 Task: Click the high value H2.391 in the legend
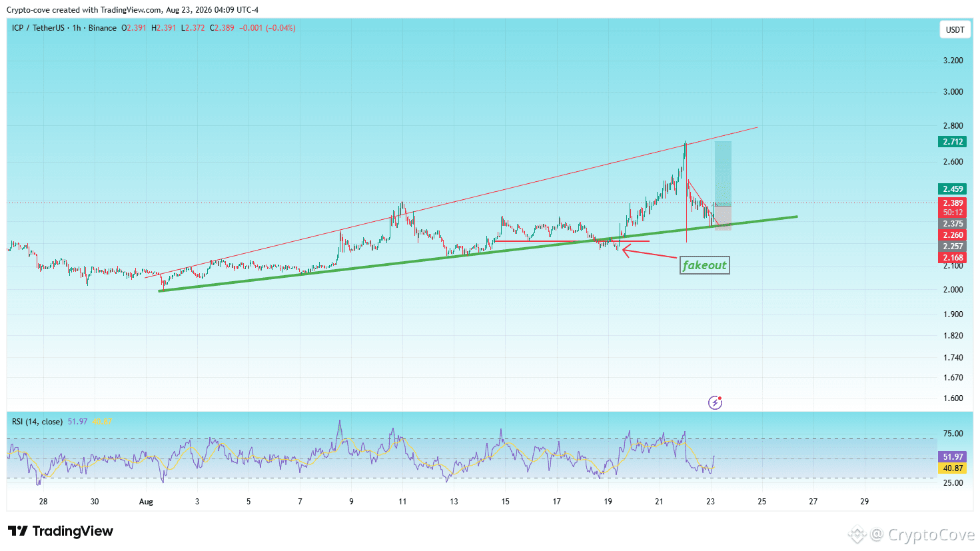coord(164,28)
